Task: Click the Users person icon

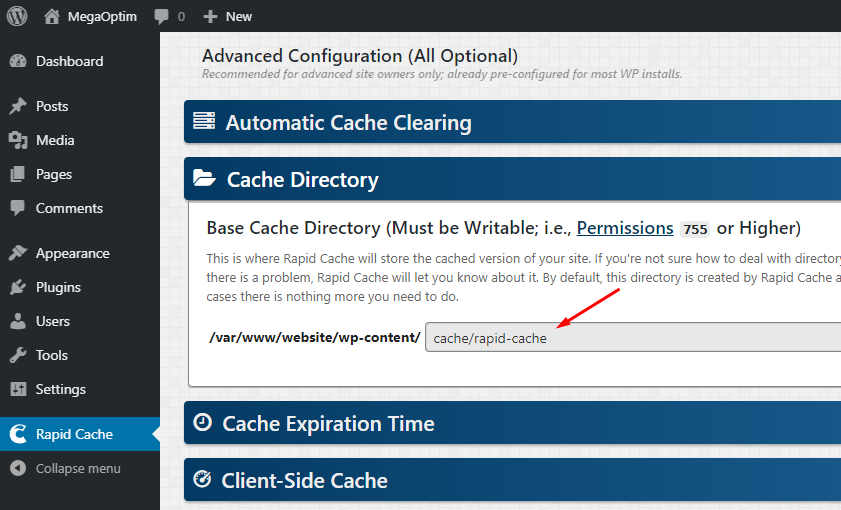Action: point(18,321)
